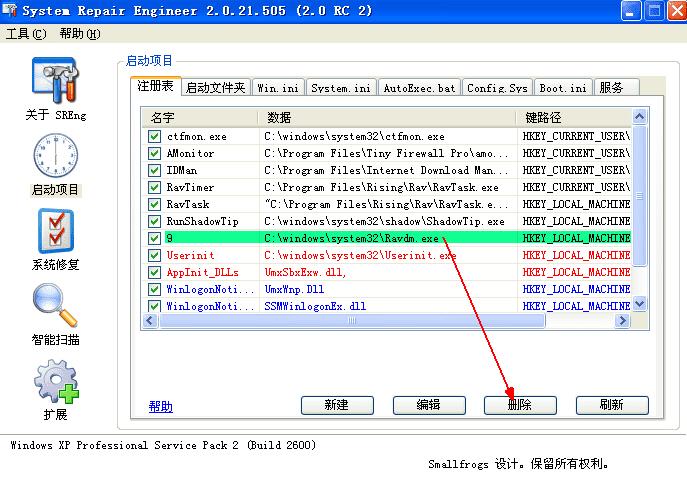The image size is (687, 477).
Task: Switch to the Config.Sys tab
Action: (x=497, y=88)
